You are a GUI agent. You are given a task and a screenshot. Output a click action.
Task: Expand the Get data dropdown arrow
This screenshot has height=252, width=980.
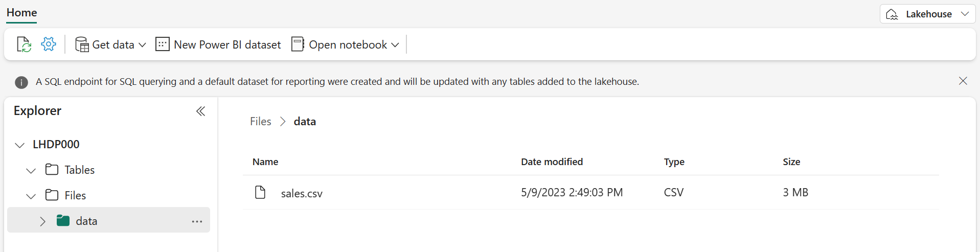pyautogui.click(x=143, y=45)
